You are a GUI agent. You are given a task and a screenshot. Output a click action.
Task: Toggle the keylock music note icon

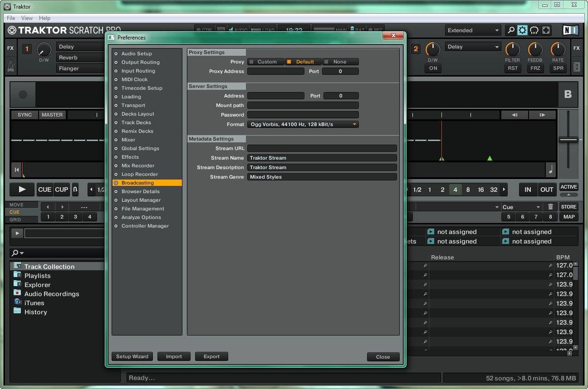click(x=551, y=170)
